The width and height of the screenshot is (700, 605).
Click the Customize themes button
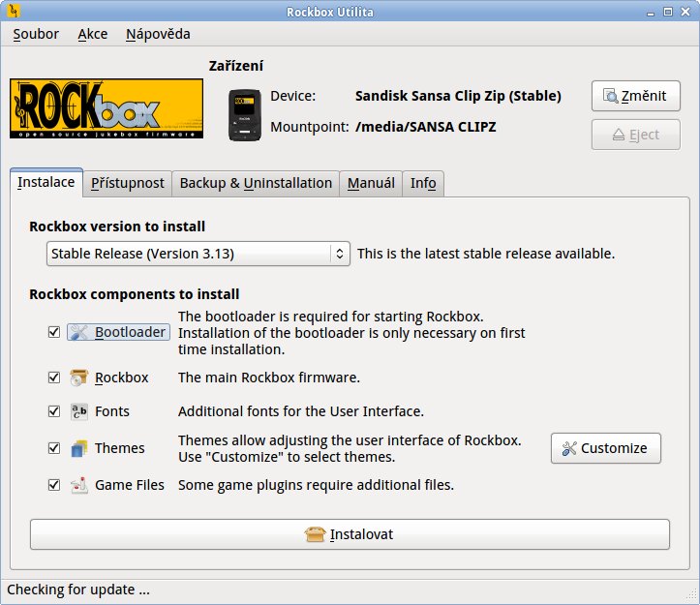[x=606, y=448]
